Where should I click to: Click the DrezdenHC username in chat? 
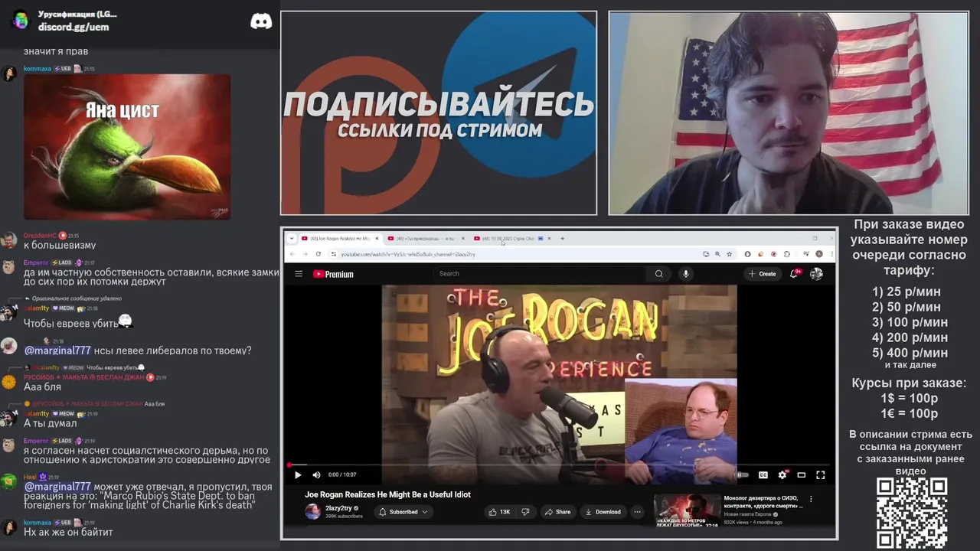pos(41,236)
